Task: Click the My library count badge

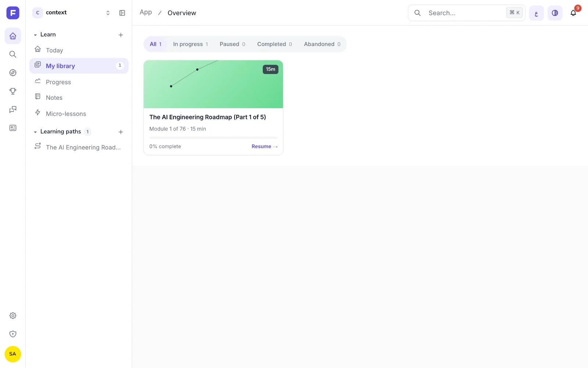Action: pos(120,66)
